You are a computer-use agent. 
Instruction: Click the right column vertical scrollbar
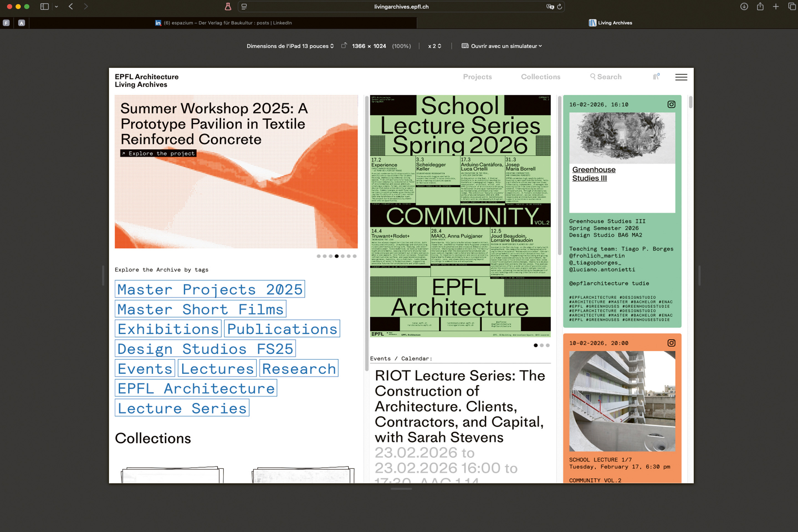(x=690, y=103)
